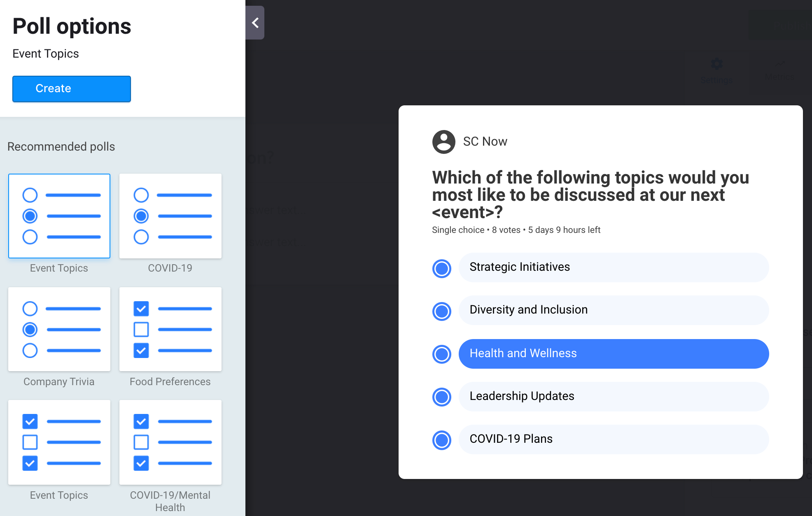This screenshot has width=812, height=516.
Task: Choose the COVID-19 Plans radio option
Action: tap(442, 440)
